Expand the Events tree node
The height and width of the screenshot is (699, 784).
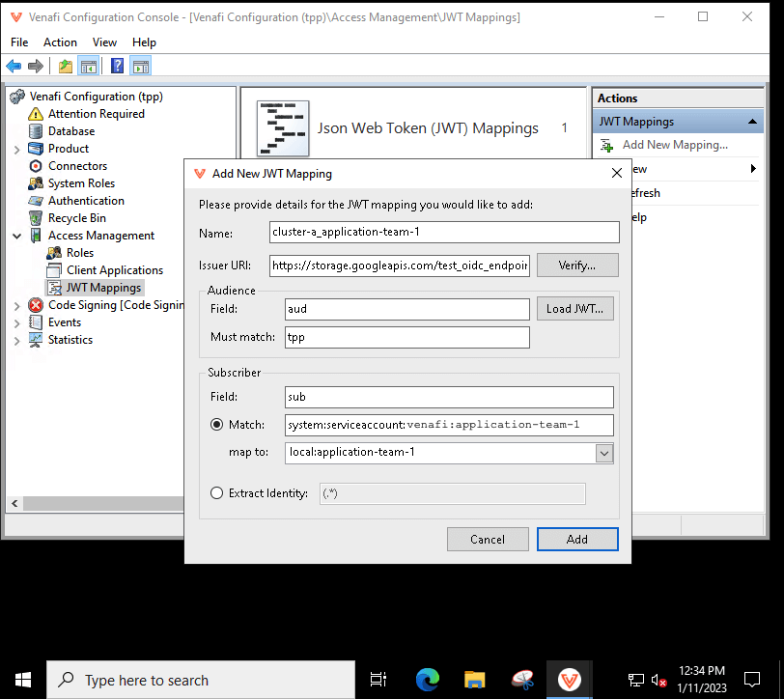click(x=16, y=323)
